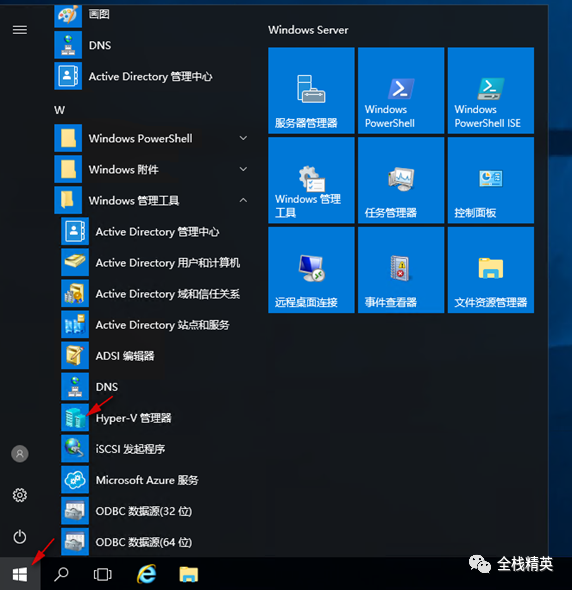Open Task View on the taskbar
This screenshot has height=590, width=572.
click(x=102, y=575)
